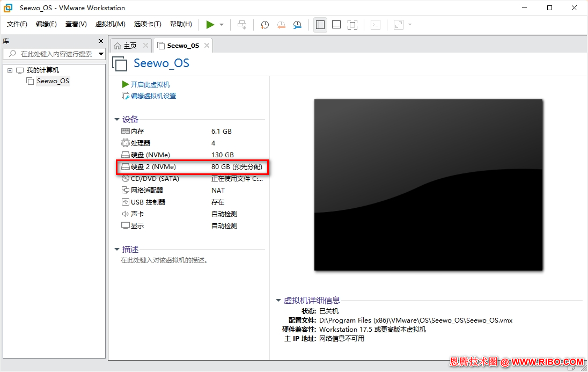Viewport: 588px width, 372px height.
Task: Click the disc icon beside CD/DVD
Action: point(125,179)
